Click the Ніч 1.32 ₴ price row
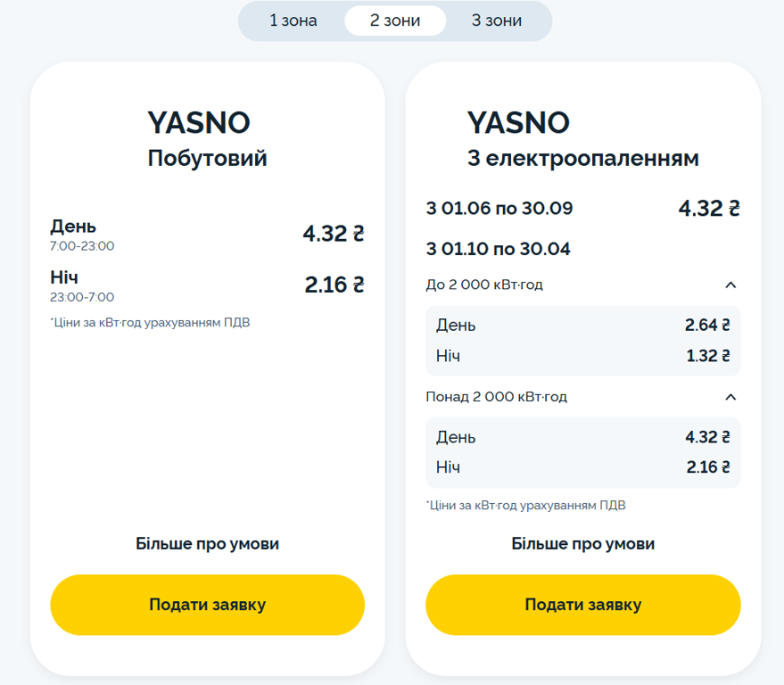 583,356
